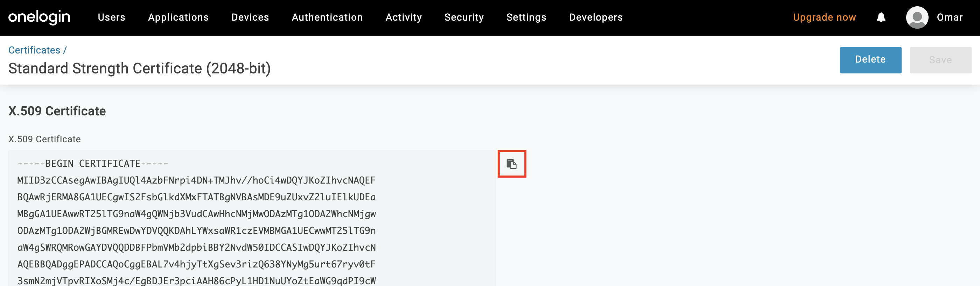Expand the Omar account dropdown
980x286 pixels.
click(x=949, y=17)
